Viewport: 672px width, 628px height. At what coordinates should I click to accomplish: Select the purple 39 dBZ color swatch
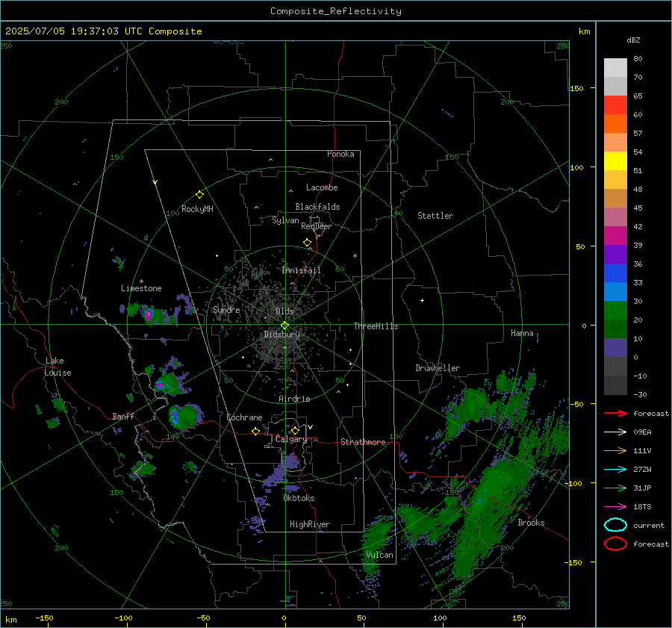[615, 254]
